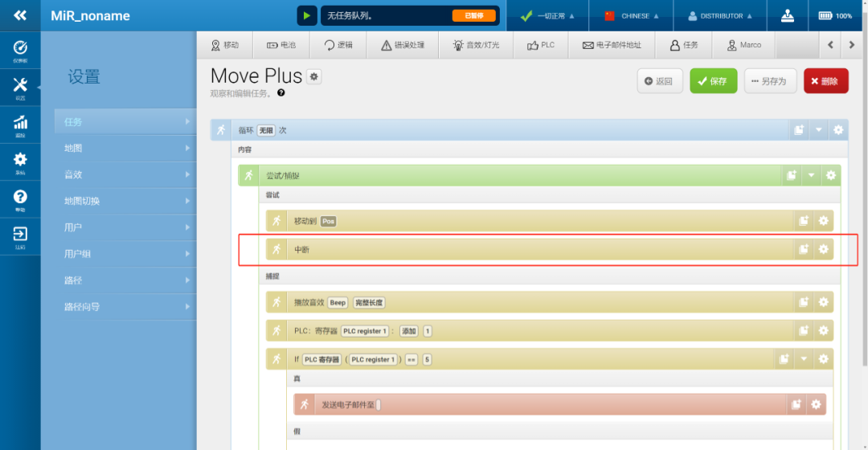Click the green 保存 save button
Screen dimensions: 868x450
pyautogui.click(x=713, y=81)
